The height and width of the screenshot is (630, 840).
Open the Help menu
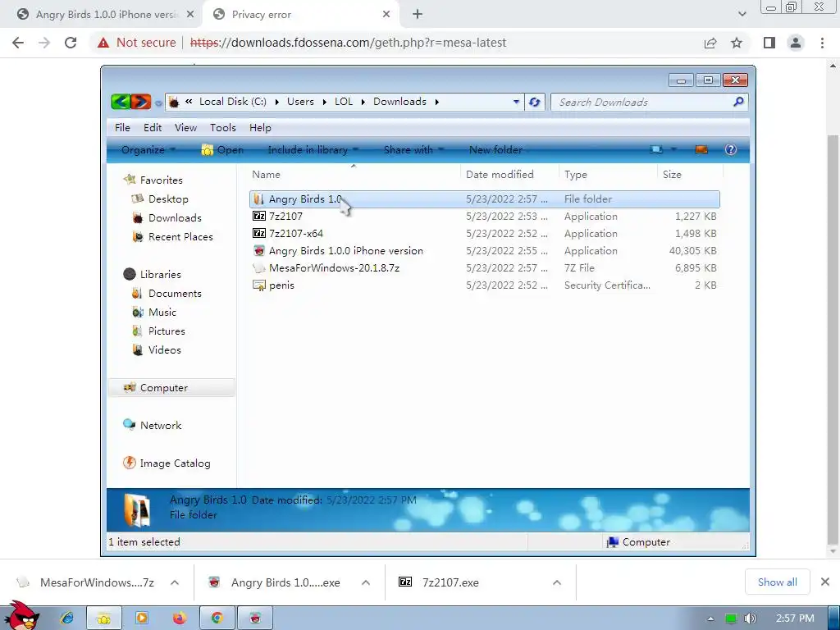(x=260, y=127)
